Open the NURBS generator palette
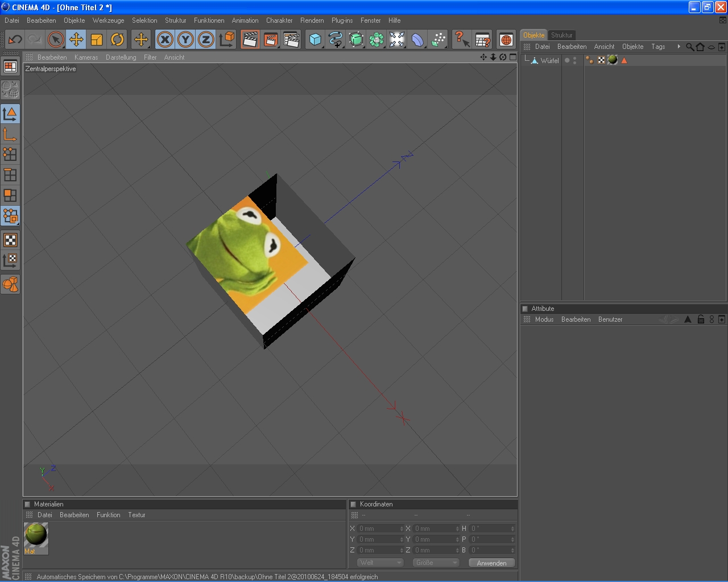 pos(356,39)
